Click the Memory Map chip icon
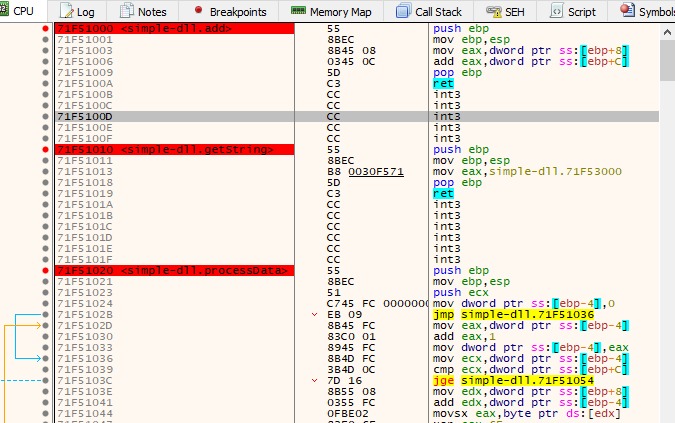Screen dimensions: 675x423 click(x=298, y=10)
